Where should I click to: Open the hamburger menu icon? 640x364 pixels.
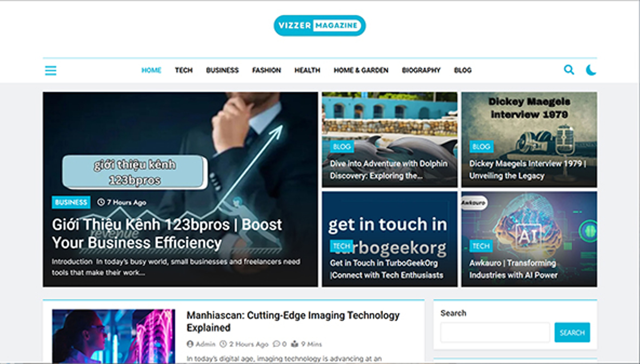50,70
